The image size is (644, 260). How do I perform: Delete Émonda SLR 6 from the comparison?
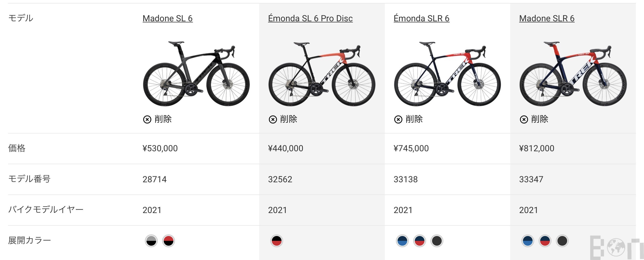coord(398,119)
